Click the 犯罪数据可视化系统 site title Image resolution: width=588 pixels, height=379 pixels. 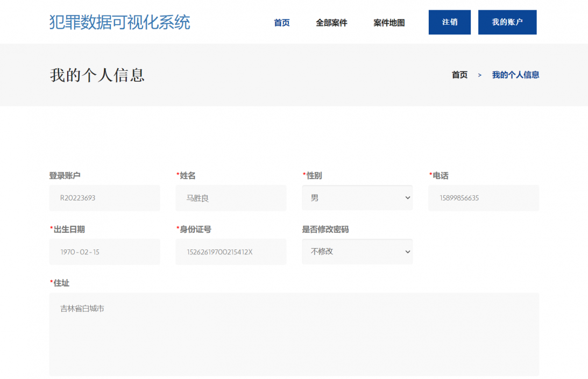click(119, 22)
